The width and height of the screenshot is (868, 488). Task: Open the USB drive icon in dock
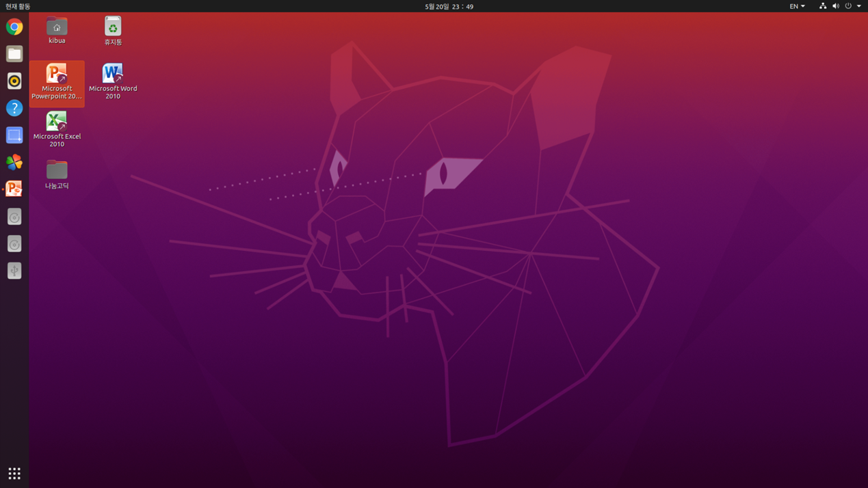click(14, 271)
